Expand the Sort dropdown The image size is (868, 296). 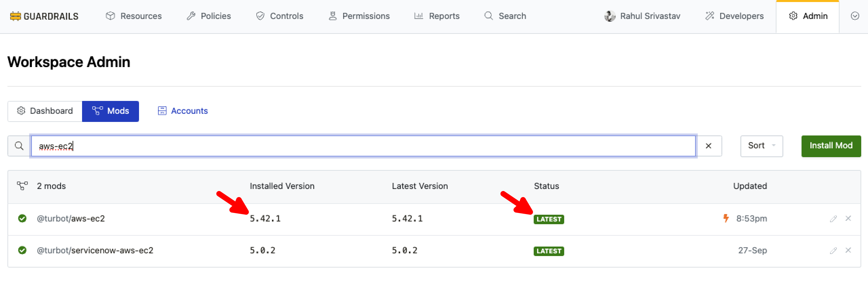(x=761, y=146)
